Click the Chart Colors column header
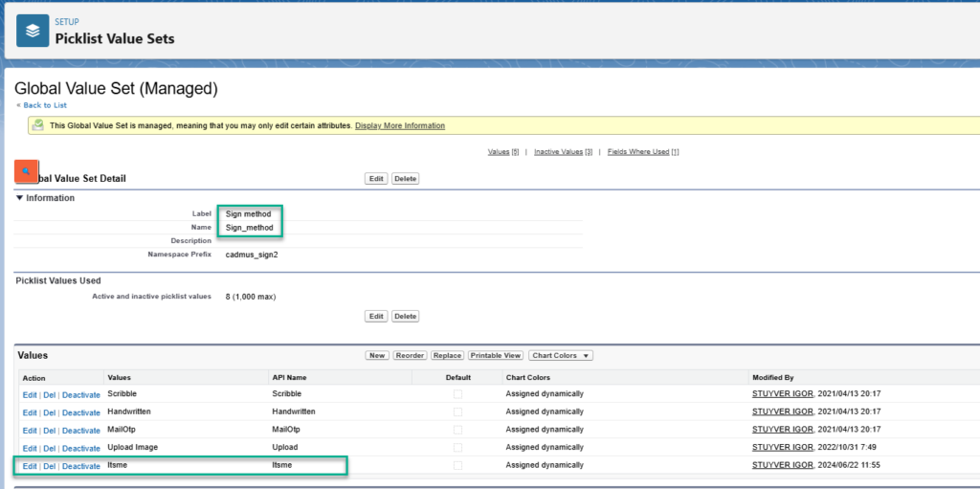 pyautogui.click(x=527, y=378)
